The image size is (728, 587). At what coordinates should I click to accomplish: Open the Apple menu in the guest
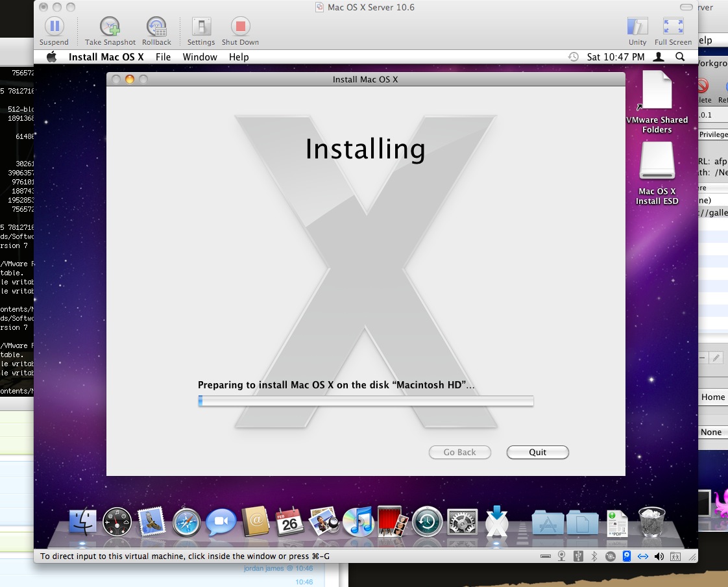[51, 56]
